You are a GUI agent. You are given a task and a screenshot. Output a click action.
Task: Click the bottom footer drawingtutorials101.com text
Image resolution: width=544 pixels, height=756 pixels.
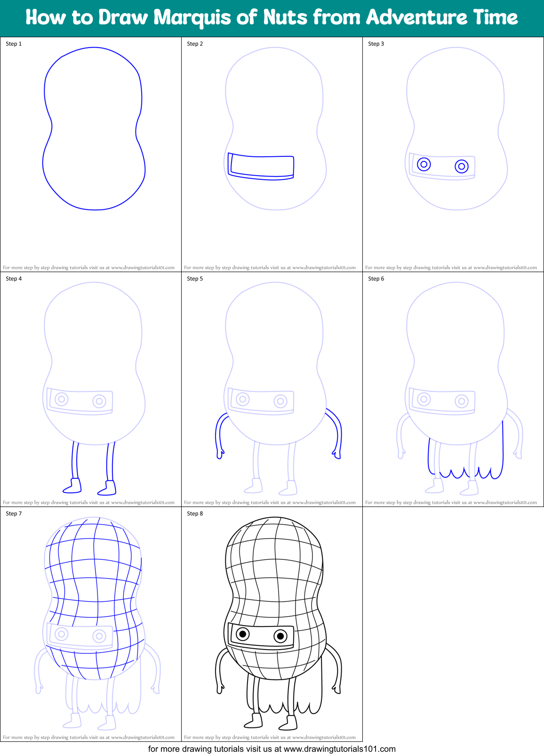pyautogui.click(x=272, y=749)
